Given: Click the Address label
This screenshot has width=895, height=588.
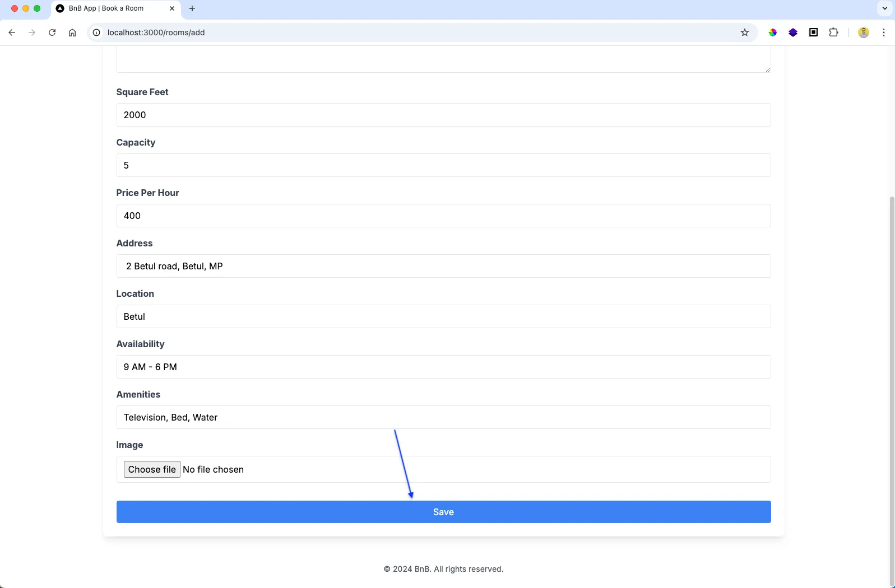Looking at the screenshot, I should [x=135, y=243].
